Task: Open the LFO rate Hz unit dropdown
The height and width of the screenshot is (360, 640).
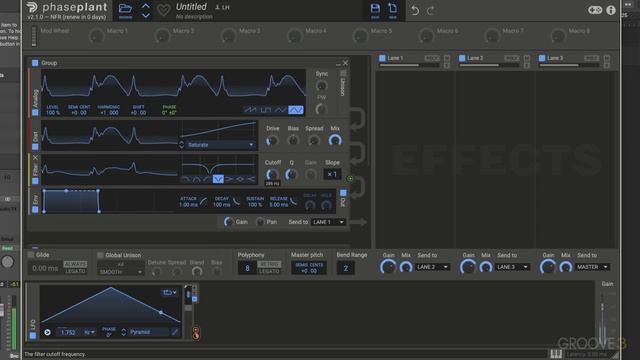Action: [89, 332]
